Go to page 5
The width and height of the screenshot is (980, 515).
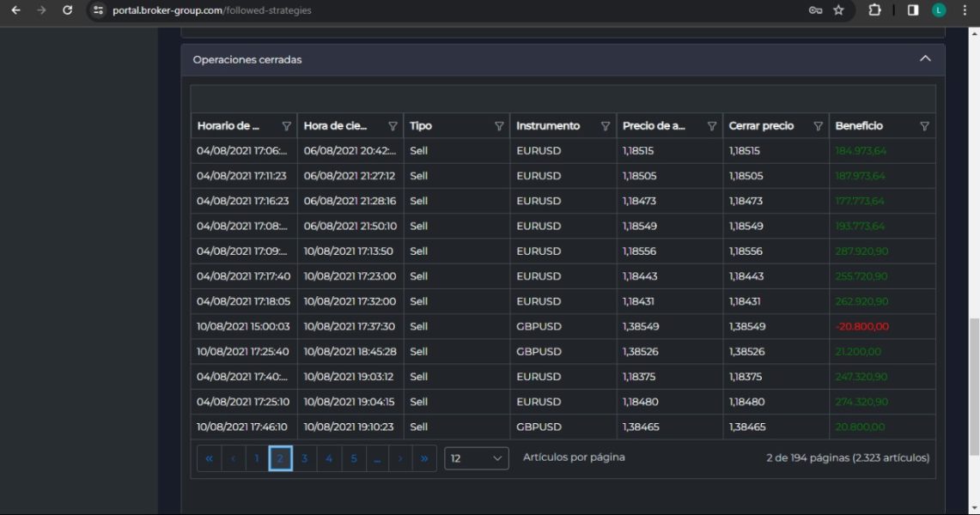353,458
